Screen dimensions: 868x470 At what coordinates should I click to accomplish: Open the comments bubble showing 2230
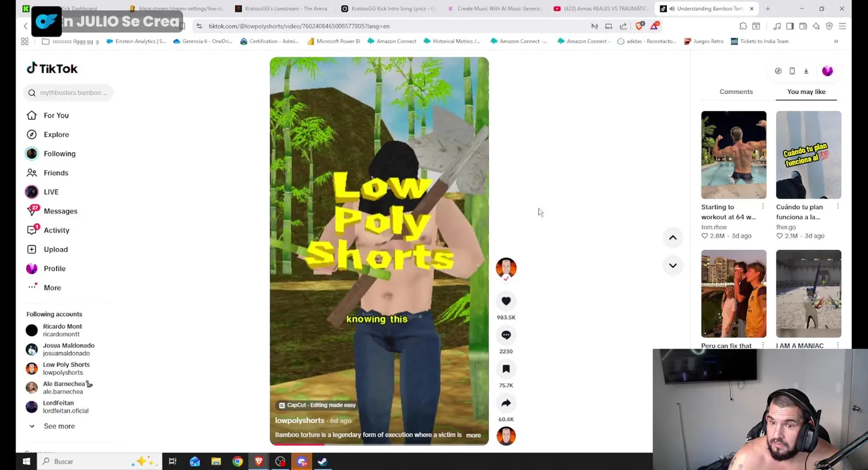pos(506,335)
